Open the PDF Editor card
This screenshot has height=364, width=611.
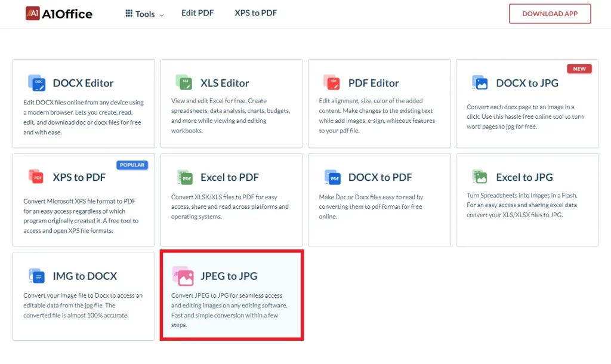click(x=379, y=101)
